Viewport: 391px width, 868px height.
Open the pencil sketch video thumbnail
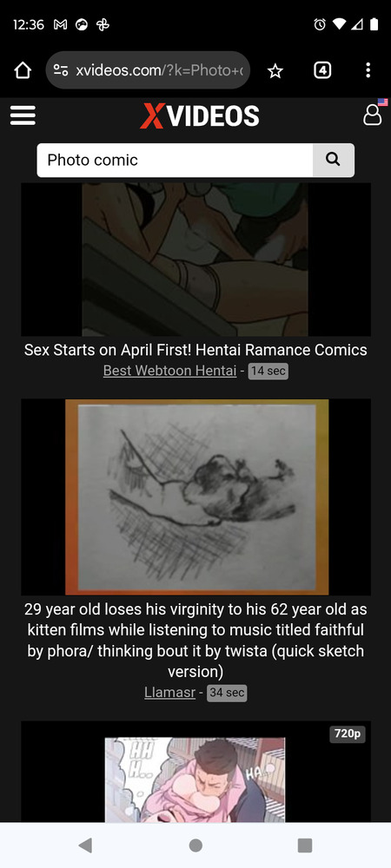pos(196,497)
